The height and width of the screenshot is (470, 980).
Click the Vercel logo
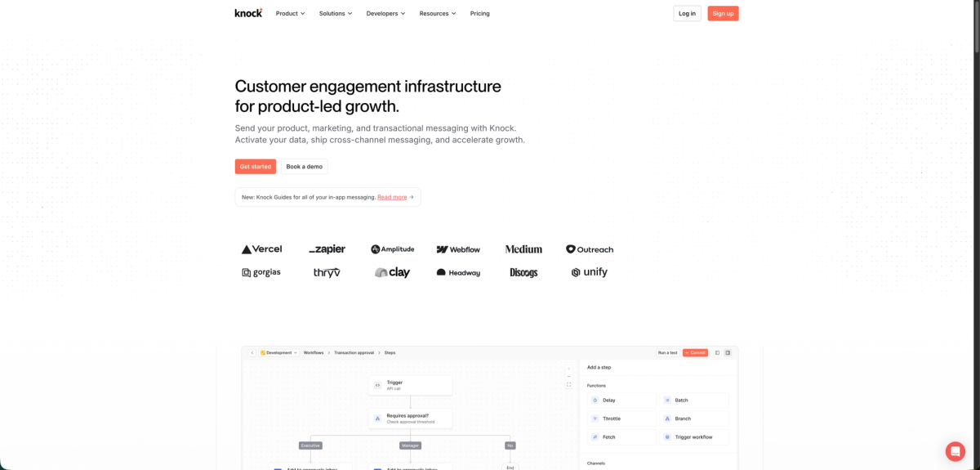pyautogui.click(x=261, y=249)
